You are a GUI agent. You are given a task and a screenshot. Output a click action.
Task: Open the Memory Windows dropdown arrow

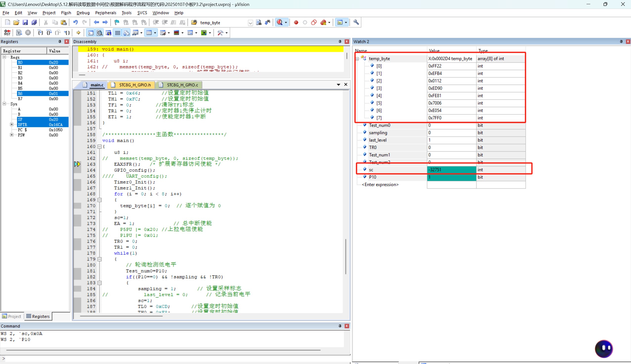pyautogui.click(x=155, y=33)
